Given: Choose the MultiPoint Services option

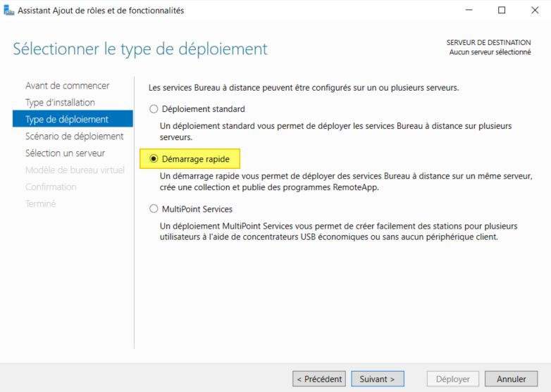Looking at the screenshot, I should pos(154,209).
